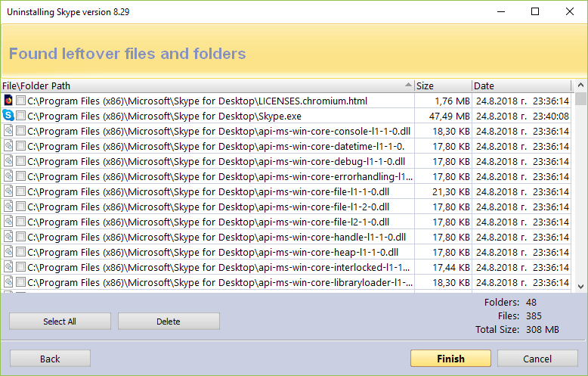This screenshot has width=588, height=376.
Task: Check the box for Skype.exe
Action: [20, 116]
